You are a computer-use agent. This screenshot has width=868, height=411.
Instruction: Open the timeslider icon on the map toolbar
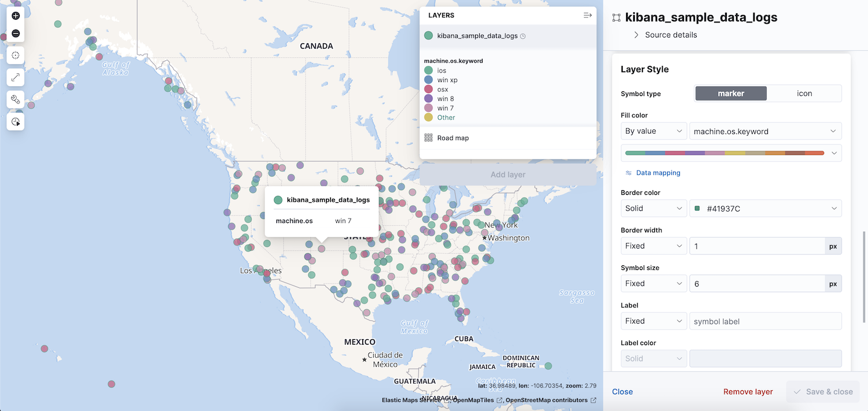coord(16,121)
